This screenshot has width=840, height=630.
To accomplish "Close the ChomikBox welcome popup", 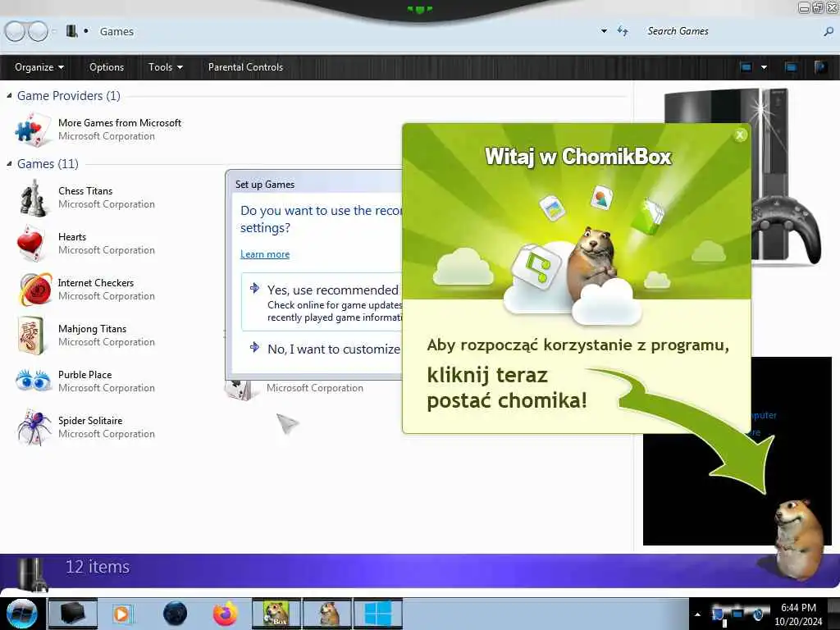I will pos(740,135).
